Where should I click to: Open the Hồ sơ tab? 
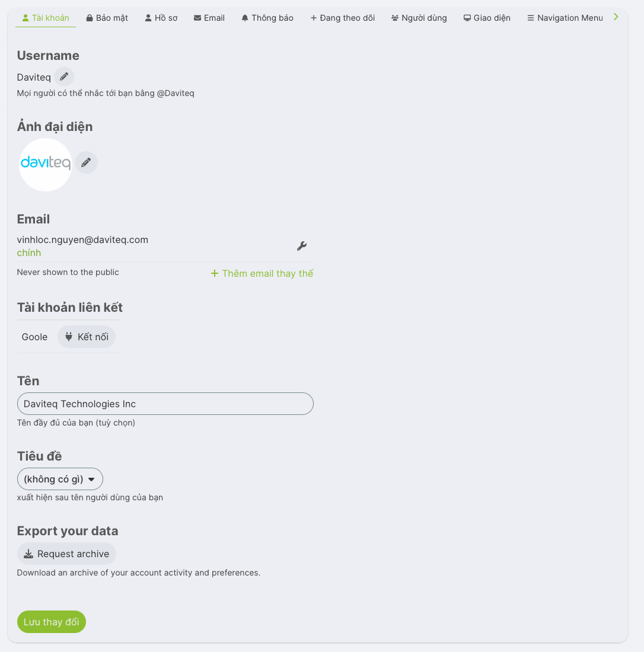pyautogui.click(x=161, y=18)
